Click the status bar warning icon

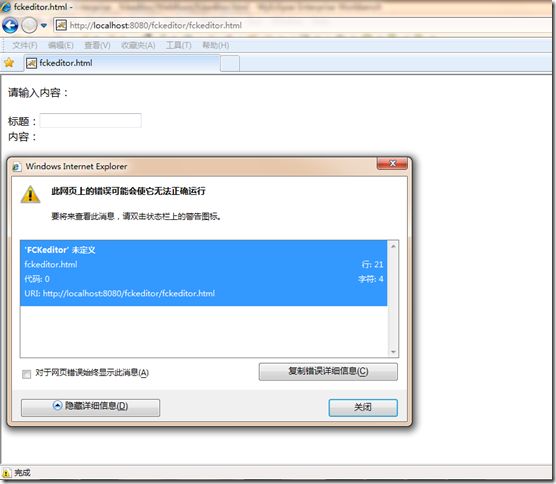[x=6, y=473]
